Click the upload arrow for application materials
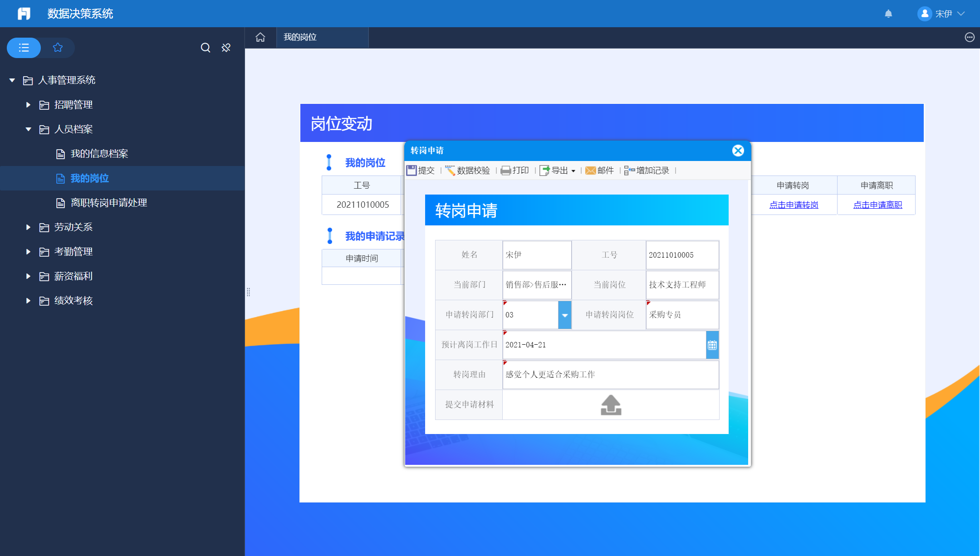Viewport: 980px width, 556px height. tap(611, 405)
